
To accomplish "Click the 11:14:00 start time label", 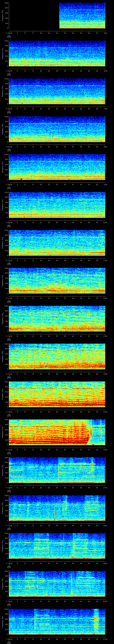I will click(x=9, y=412).
